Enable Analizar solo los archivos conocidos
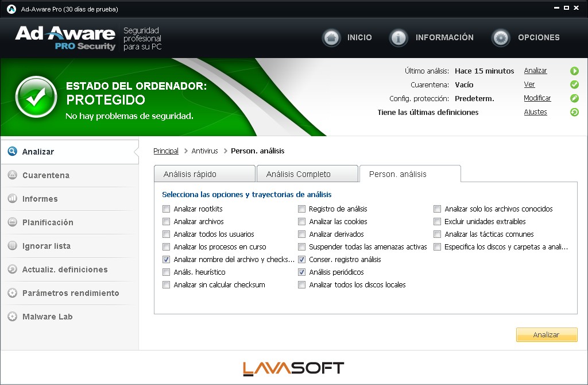 tap(437, 209)
